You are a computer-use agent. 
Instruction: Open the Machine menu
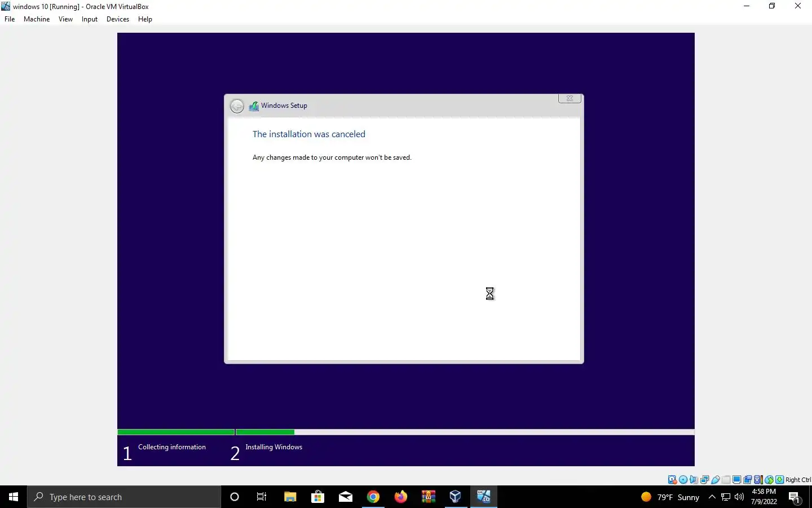[x=37, y=19]
